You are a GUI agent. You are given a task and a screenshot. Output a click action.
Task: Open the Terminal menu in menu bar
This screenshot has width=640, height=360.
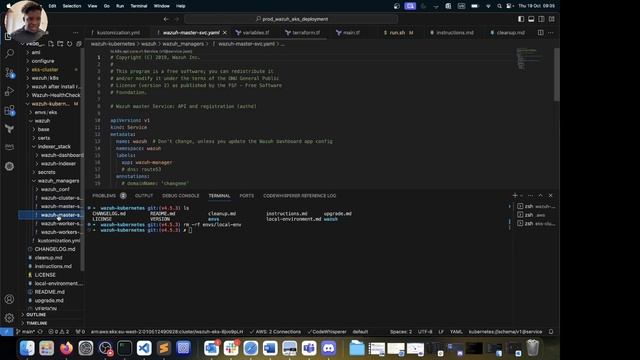(x=139, y=6)
